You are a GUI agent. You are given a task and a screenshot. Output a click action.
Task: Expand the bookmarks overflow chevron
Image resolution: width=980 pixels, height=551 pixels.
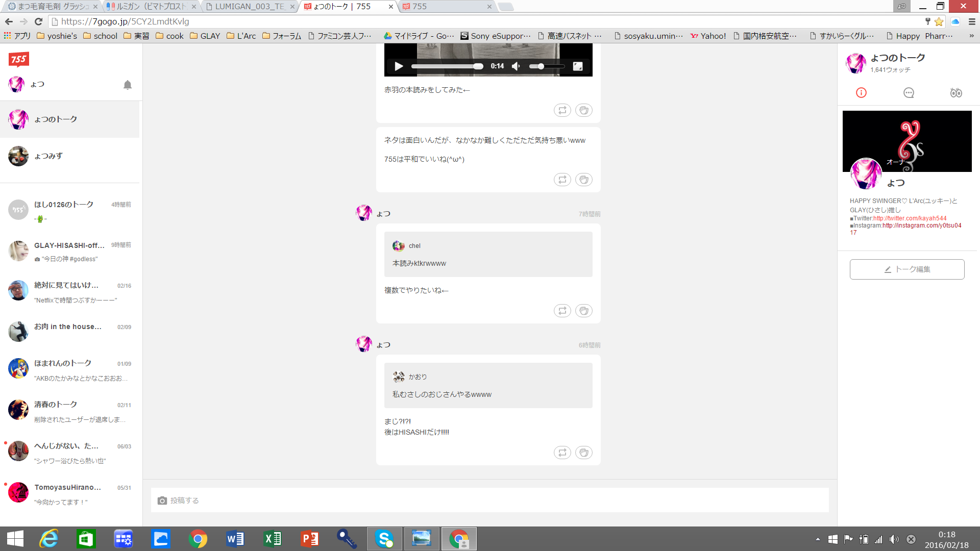[x=971, y=36]
